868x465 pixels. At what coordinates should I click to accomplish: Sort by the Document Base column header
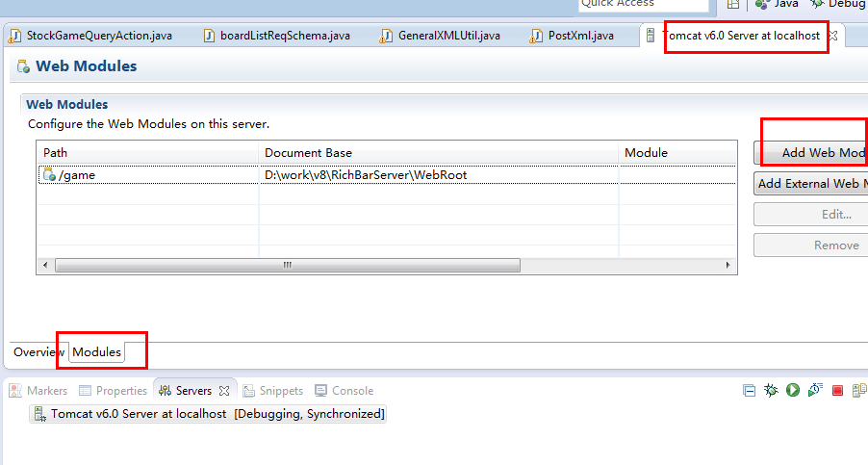(x=438, y=153)
